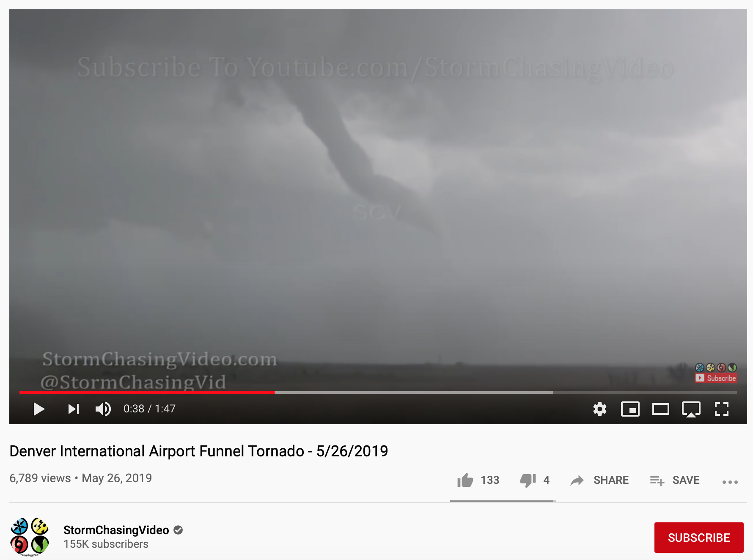Play the paused tornado video
The width and height of the screenshot is (753, 560).
tap(39, 409)
